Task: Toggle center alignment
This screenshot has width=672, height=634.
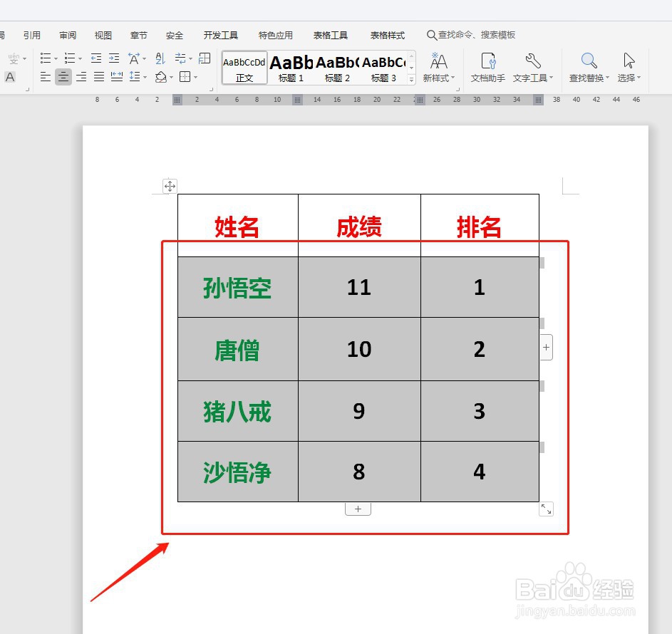Action: (63, 77)
